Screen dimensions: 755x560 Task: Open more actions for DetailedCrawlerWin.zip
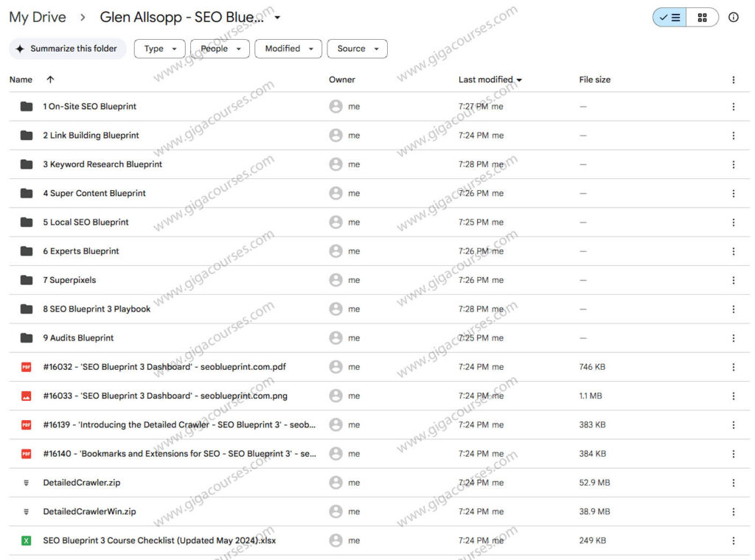(733, 511)
